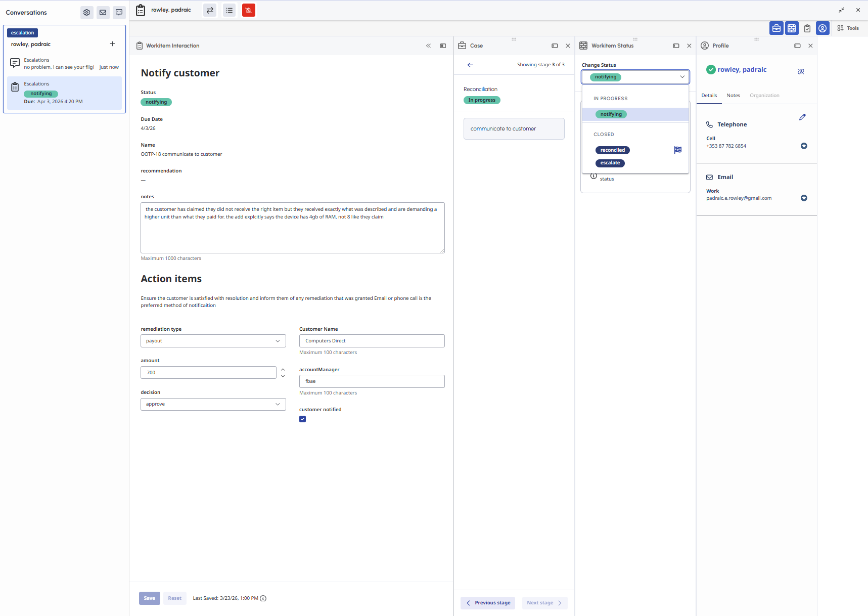Open the Organization tab in Profile
This screenshot has width=868, height=616.
coord(764,96)
